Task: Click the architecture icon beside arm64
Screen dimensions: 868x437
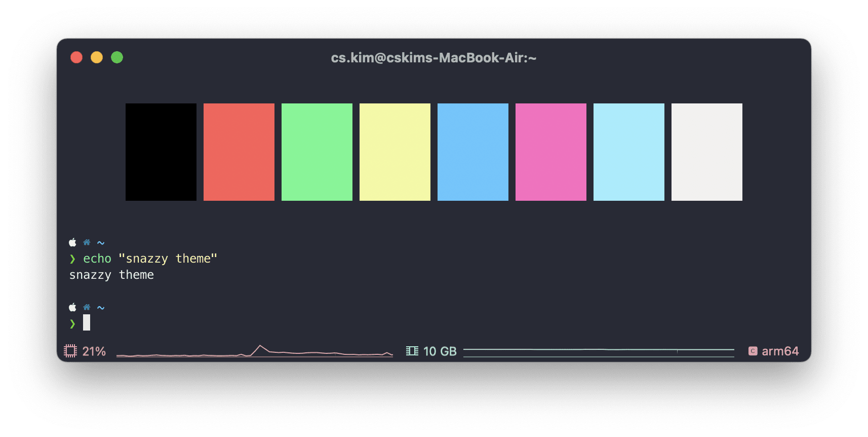Action: (753, 351)
